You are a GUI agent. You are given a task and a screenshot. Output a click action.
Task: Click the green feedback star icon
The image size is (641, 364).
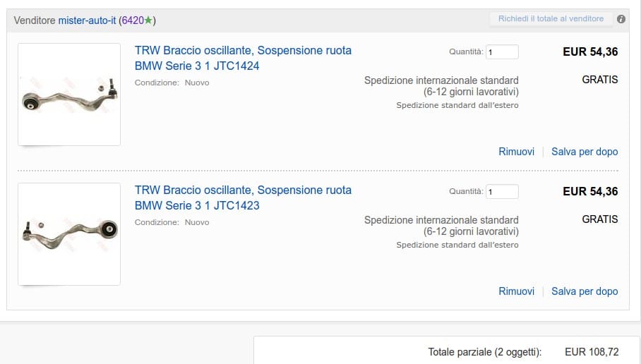coord(148,20)
